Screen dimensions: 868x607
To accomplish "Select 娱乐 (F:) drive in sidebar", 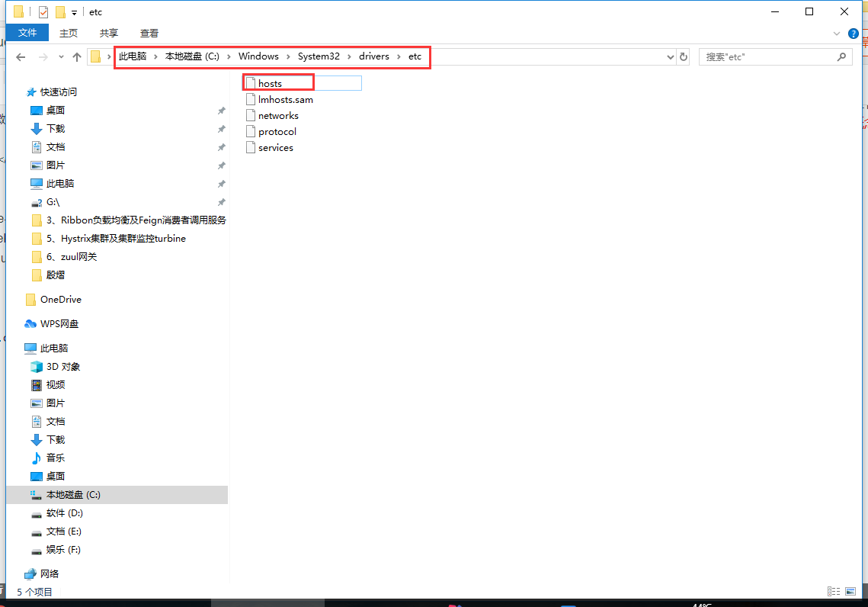I will pyautogui.click(x=63, y=550).
